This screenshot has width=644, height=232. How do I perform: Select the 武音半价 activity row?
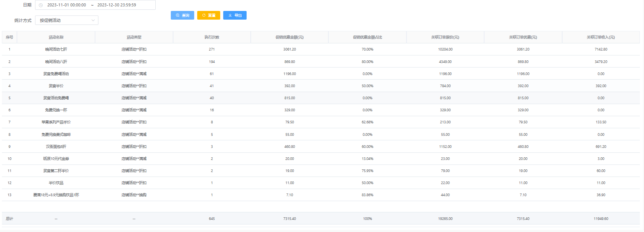[56, 86]
